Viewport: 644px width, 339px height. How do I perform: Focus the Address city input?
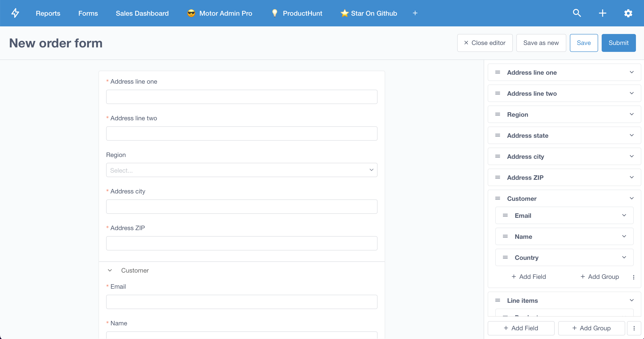point(241,206)
